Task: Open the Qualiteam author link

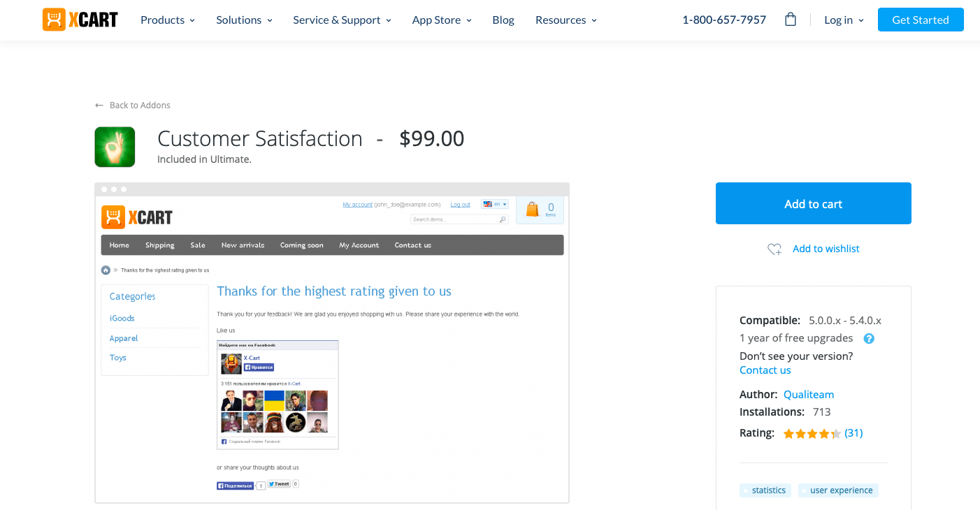Action: [809, 394]
